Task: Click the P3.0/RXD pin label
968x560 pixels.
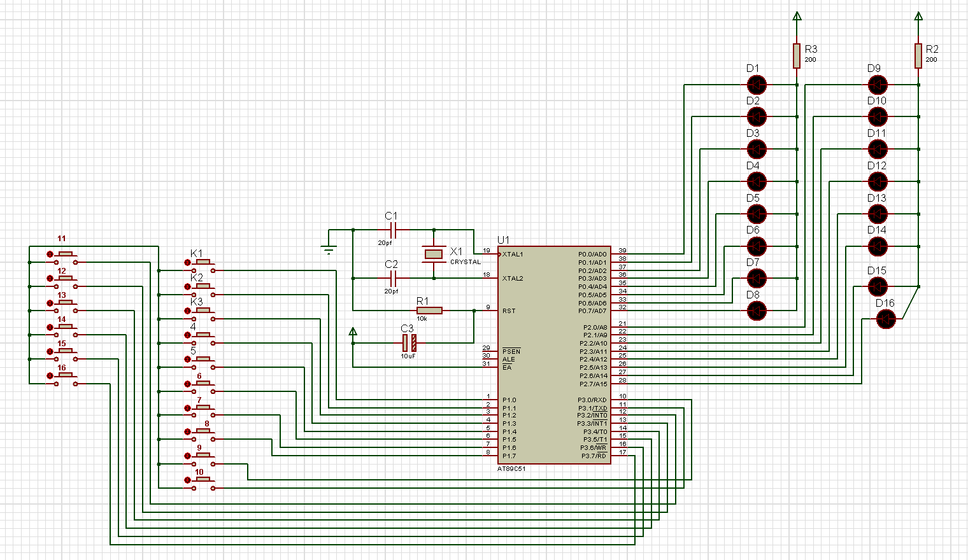Action: tap(592, 400)
